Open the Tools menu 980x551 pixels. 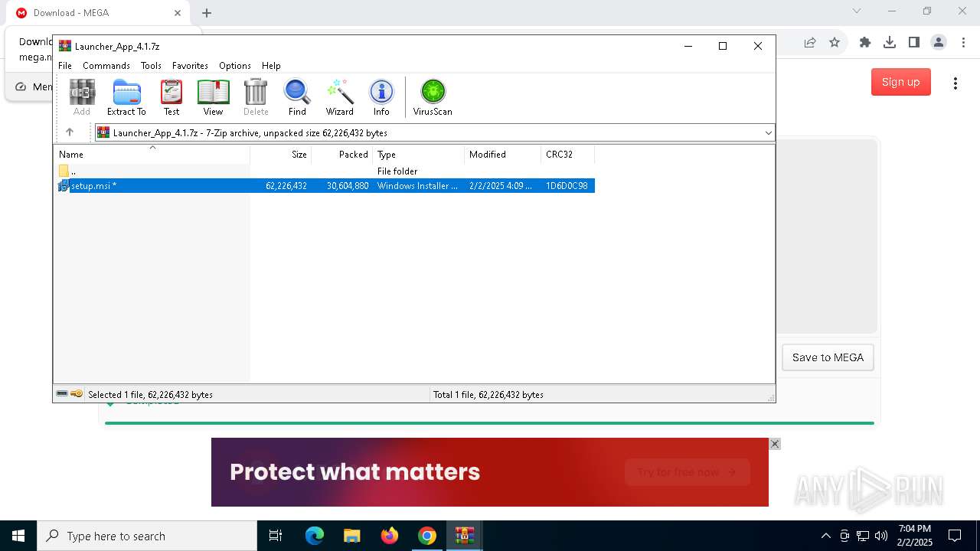pyautogui.click(x=151, y=66)
